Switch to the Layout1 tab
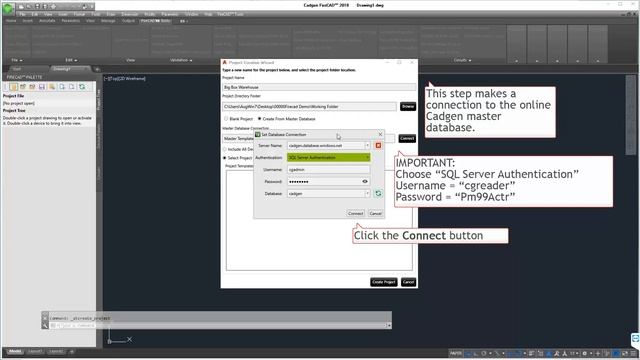This screenshot has width=640, height=360. coord(35,351)
